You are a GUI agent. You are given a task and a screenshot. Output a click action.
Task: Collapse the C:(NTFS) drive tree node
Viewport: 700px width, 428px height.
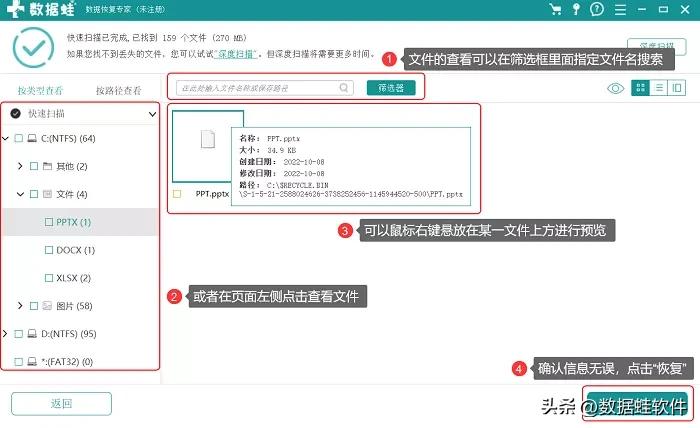coord(5,138)
